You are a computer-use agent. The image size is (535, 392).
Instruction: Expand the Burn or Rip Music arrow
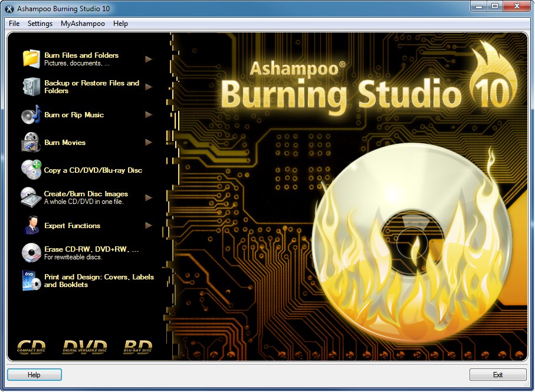coord(149,114)
